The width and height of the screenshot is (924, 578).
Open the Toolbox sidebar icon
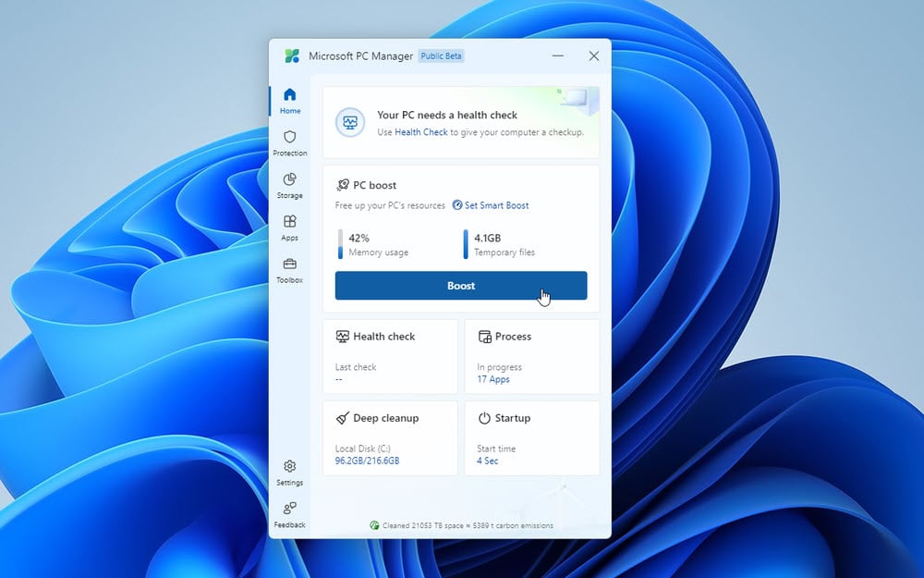click(289, 264)
